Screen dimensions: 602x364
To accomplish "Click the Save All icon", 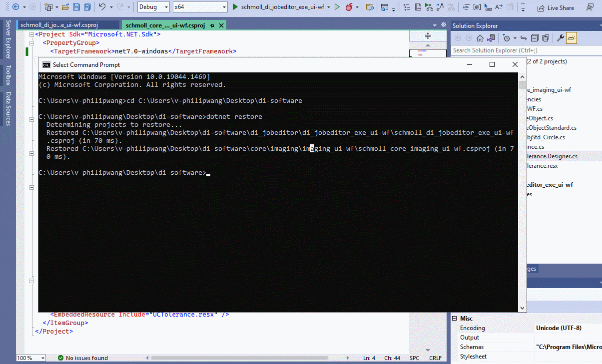I will pos(87,7).
